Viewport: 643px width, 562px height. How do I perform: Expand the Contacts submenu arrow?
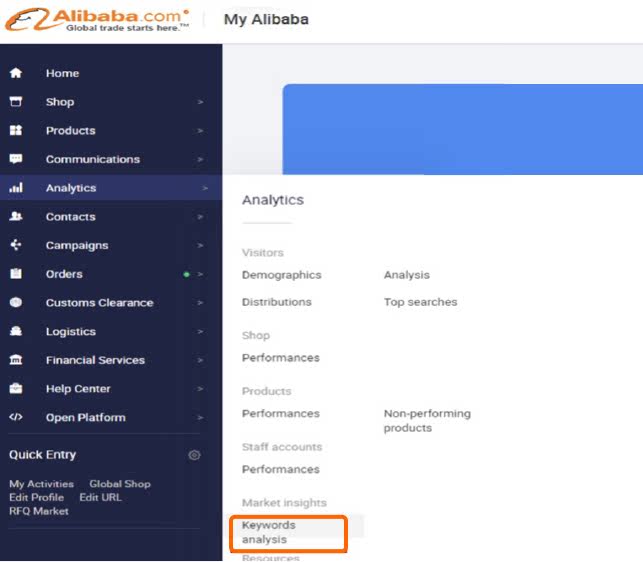[200, 217]
